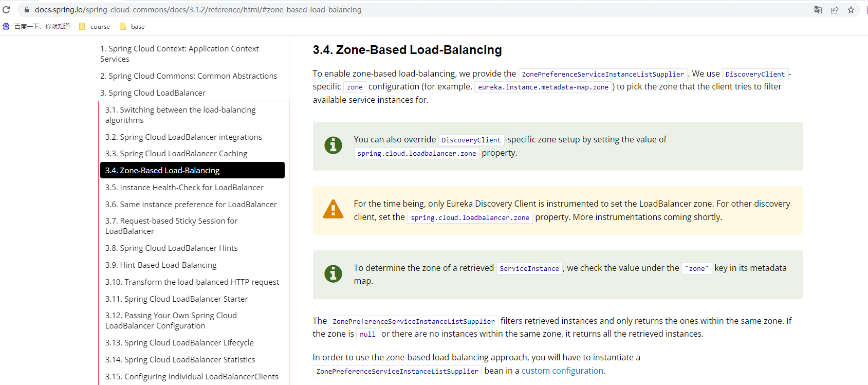Click the padlock site security icon
Screen dimensions: 868x385
coord(27,10)
